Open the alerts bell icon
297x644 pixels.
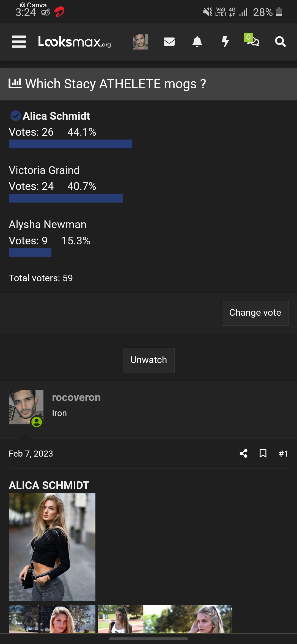pyautogui.click(x=197, y=42)
